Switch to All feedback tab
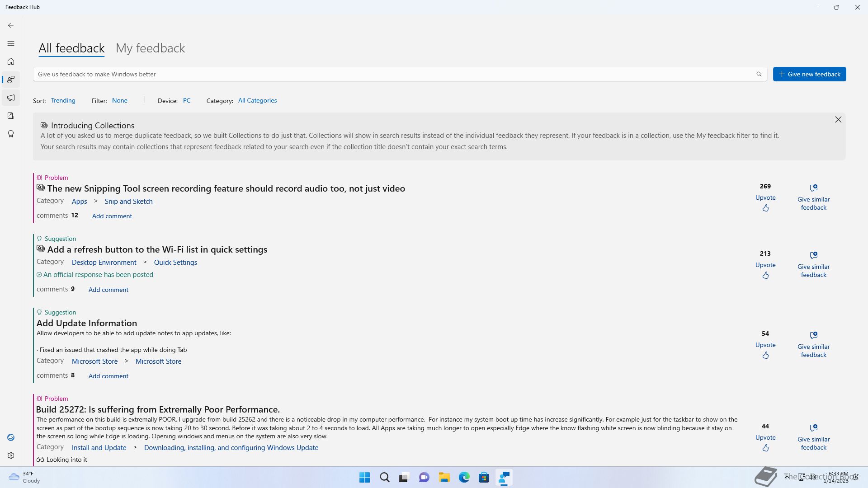This screenshot has height=488, width=868. tap(71, 48)
